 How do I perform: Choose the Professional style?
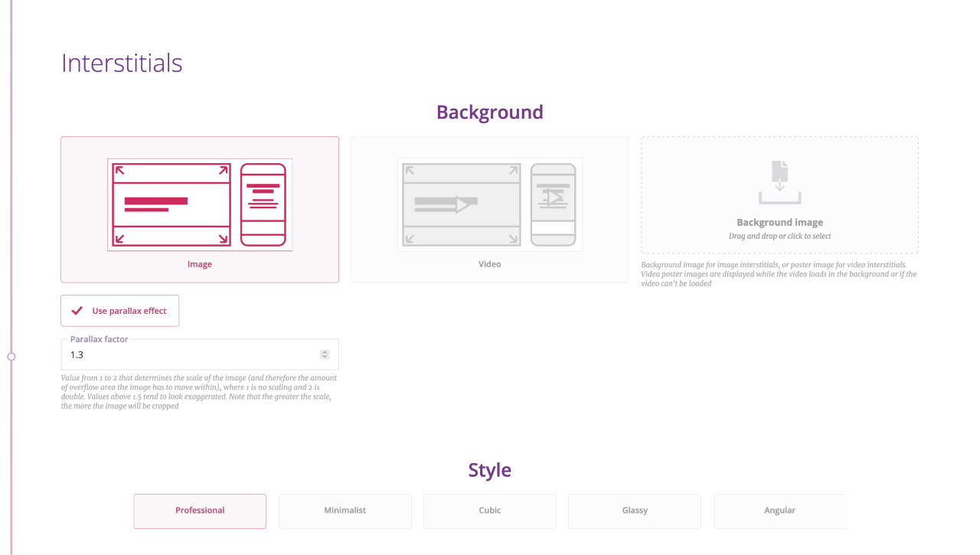coord(200,511)
